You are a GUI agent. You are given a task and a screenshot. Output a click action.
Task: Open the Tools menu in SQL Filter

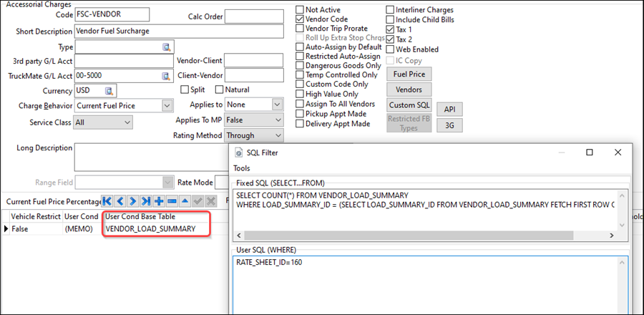(x=242, y=168)
